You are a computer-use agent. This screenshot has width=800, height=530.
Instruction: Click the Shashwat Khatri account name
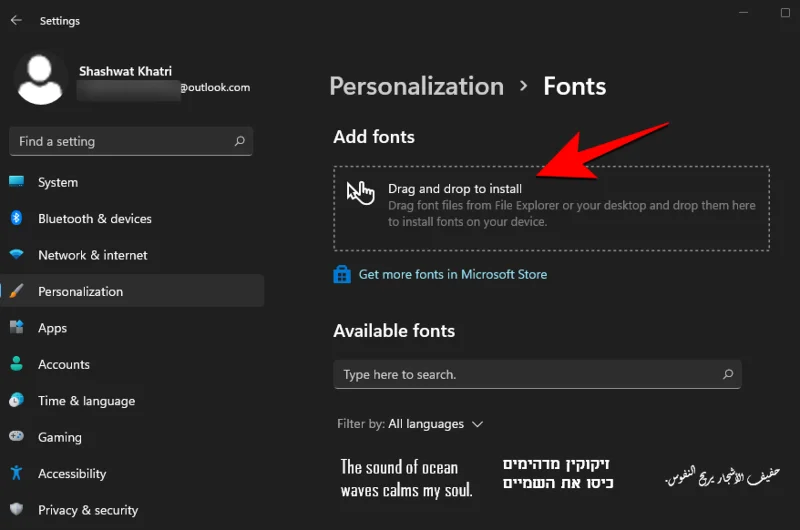click(126, 71)
